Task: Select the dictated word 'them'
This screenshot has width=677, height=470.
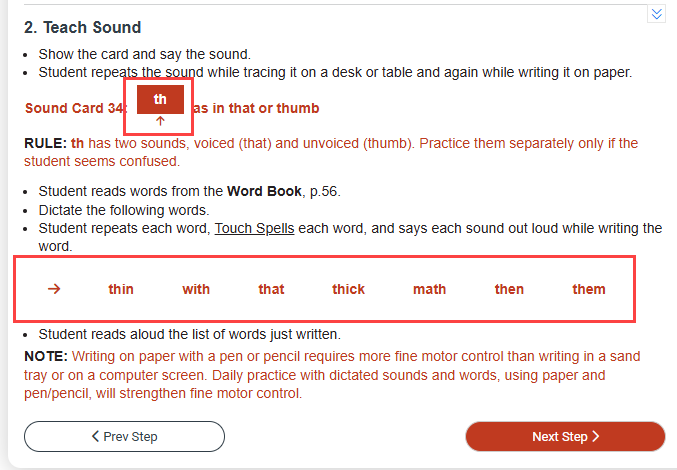Action: click(x=589, y=289)
